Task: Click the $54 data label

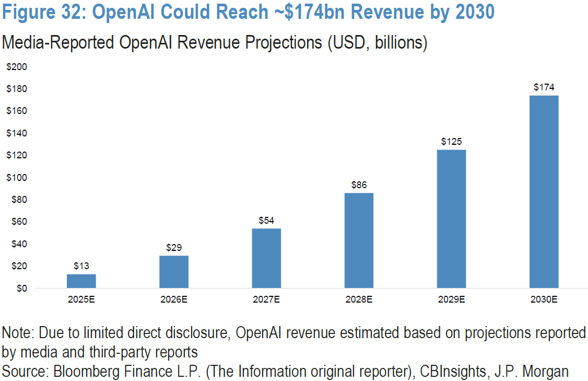Action: [266, 220]
